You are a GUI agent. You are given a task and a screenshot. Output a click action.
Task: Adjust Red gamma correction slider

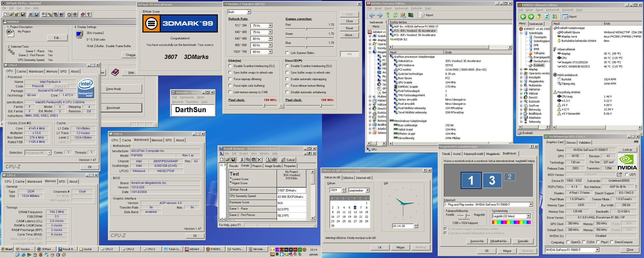click(306, 29)
